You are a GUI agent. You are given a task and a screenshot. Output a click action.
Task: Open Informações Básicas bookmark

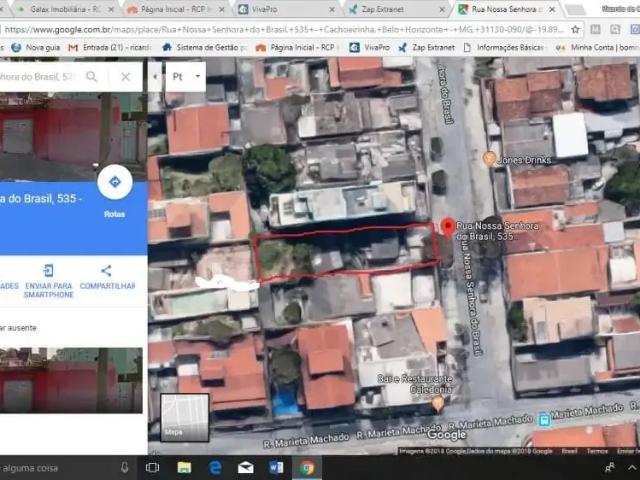click(504, 47)
